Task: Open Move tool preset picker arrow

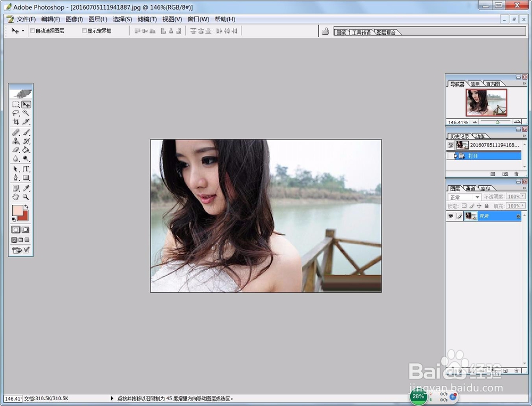Action: (x=23, y=31)
